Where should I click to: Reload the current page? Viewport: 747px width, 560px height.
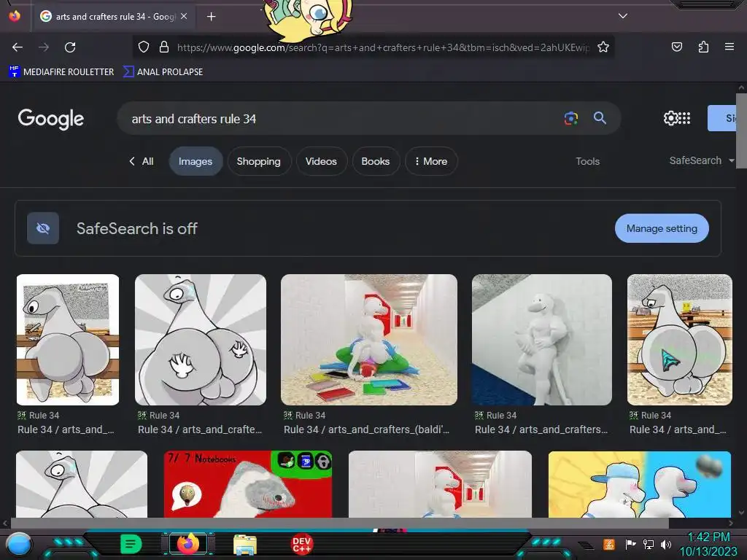(x=70, y=47)
